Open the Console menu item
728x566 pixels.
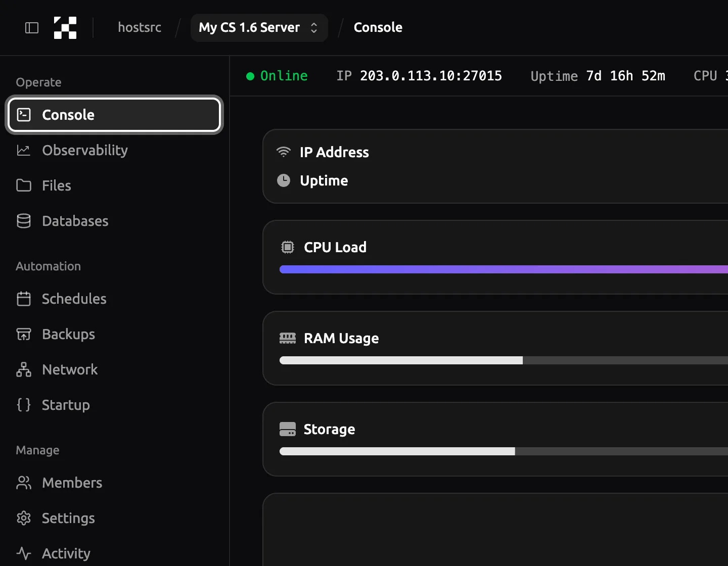114,115
